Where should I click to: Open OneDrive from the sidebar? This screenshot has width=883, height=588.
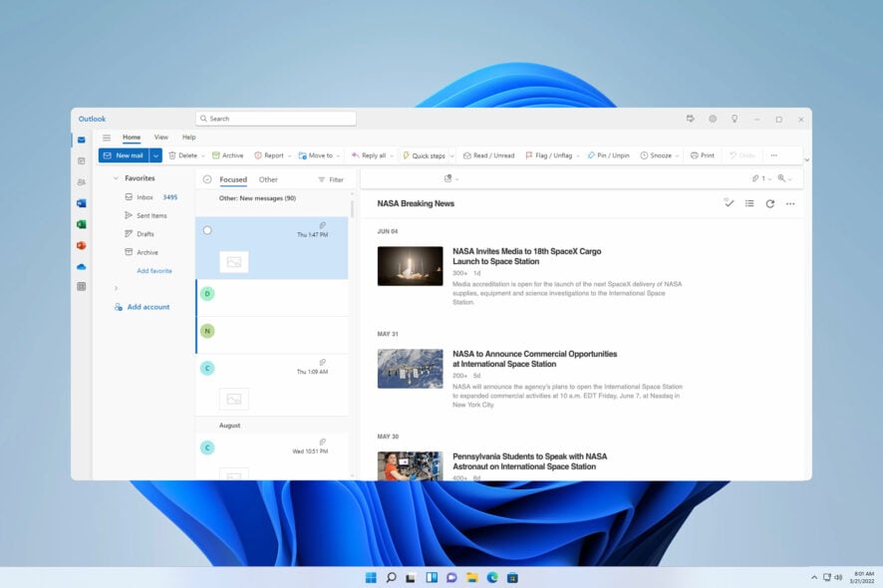(82, 265)
